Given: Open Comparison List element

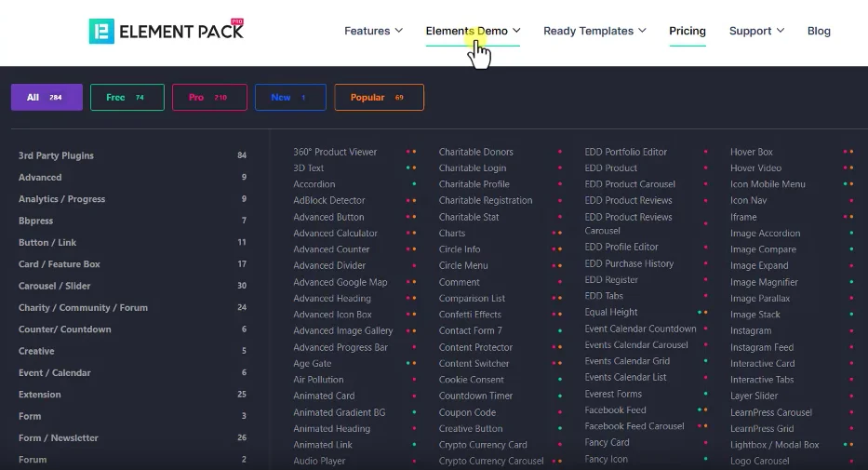Looking at the screenshot, I should [x=472, y=298].
